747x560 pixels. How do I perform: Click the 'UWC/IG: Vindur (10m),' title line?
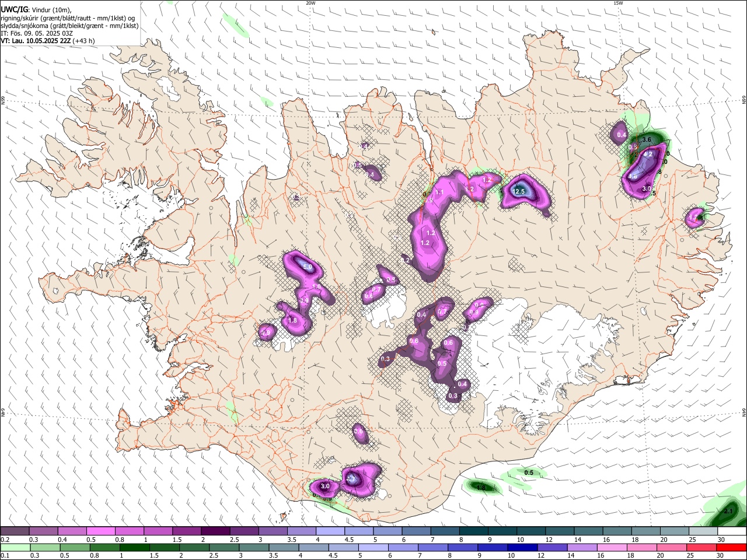tap(36, 10)
